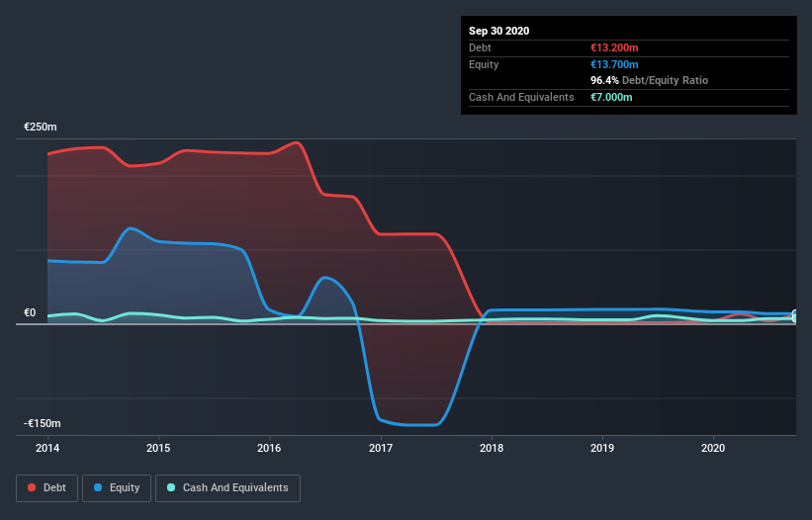812x520 pixels.
Task: Click the €0 y-axis label
Action: (30, 312)
